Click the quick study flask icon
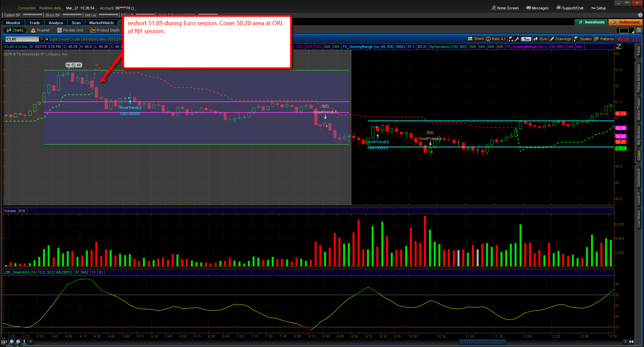644x347 pixels. tap(511, 39)
